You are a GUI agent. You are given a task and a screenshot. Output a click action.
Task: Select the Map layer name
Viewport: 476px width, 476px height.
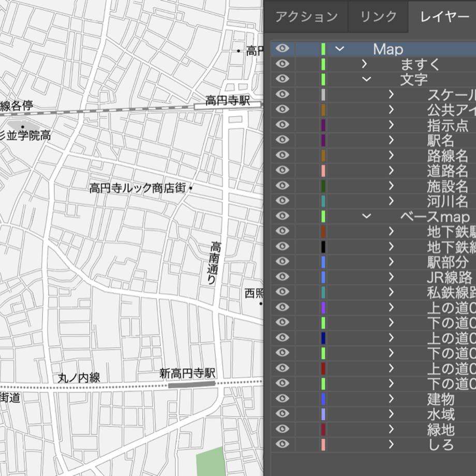point(388,49)
